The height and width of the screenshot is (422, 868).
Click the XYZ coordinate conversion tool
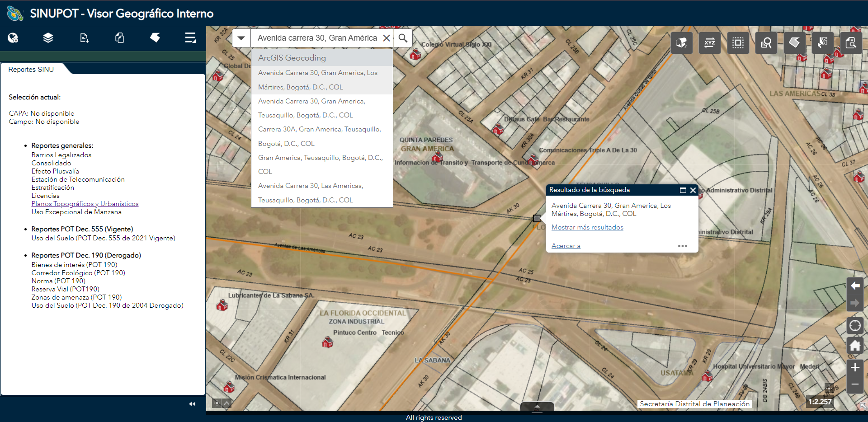point(710,43)
